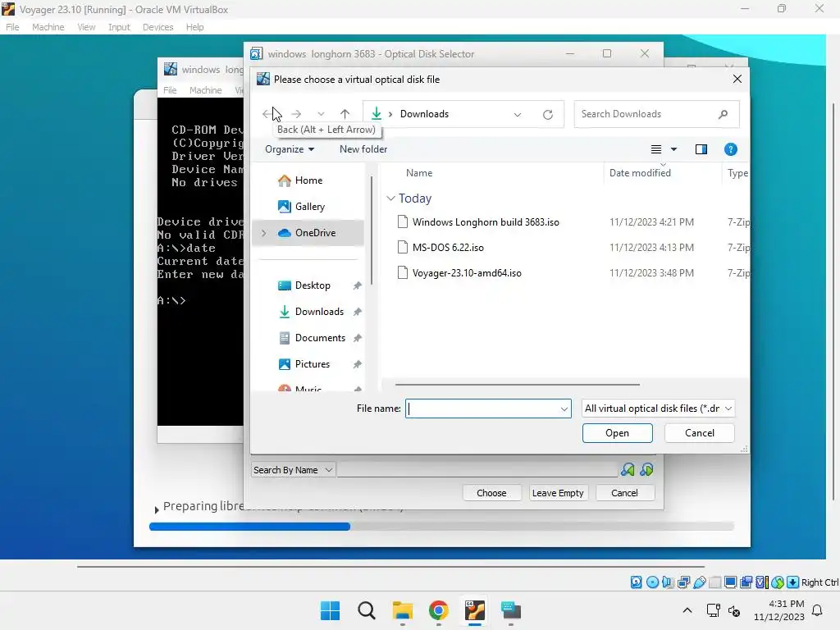Go back in file dialog
This screenshot has width=840, height=630.
click(x=267, y=114)
